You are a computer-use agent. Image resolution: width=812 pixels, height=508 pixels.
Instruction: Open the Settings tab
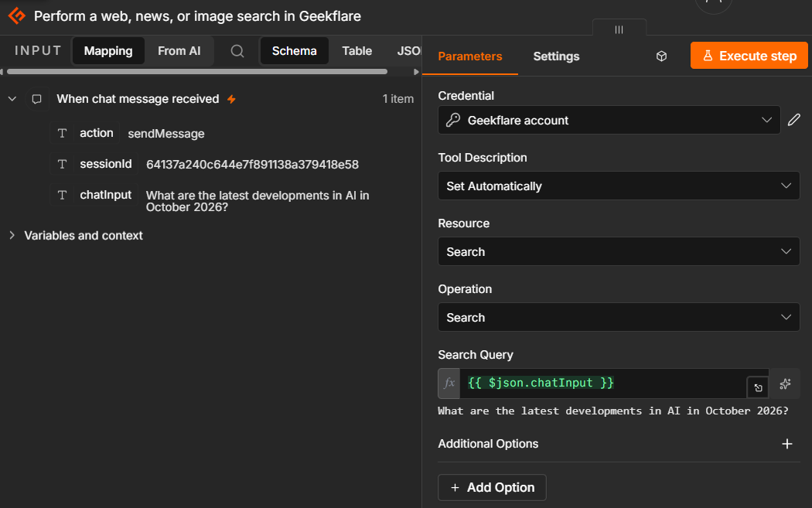[x=556, y=56]
